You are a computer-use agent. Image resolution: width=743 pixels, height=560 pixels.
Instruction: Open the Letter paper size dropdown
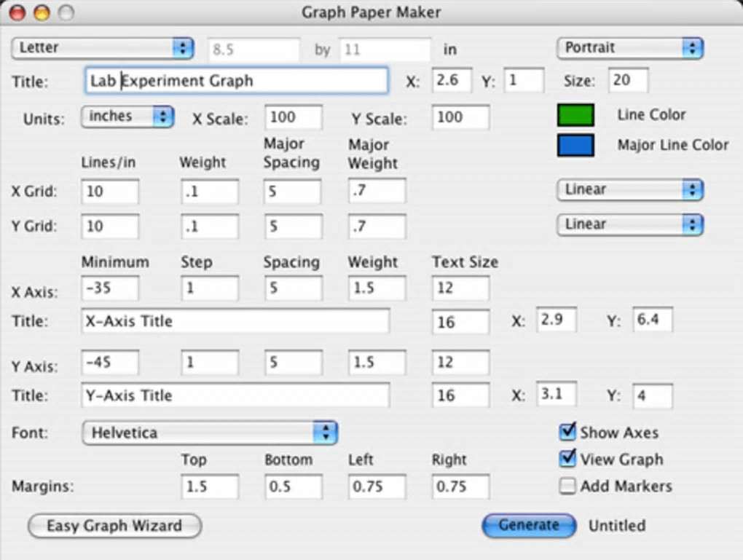tap(102, 48)
